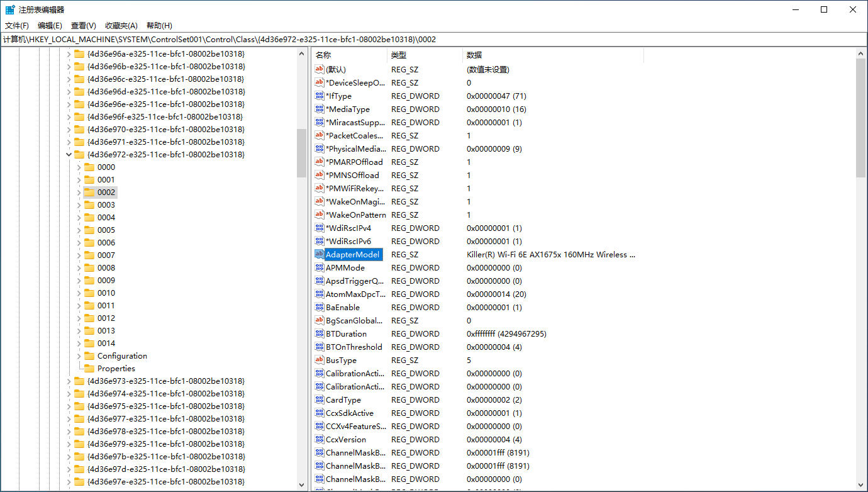Viewport: 868px width, 492px height.
Task: Click string icon of *PMARPOffload value
Action: coord(320,162)
